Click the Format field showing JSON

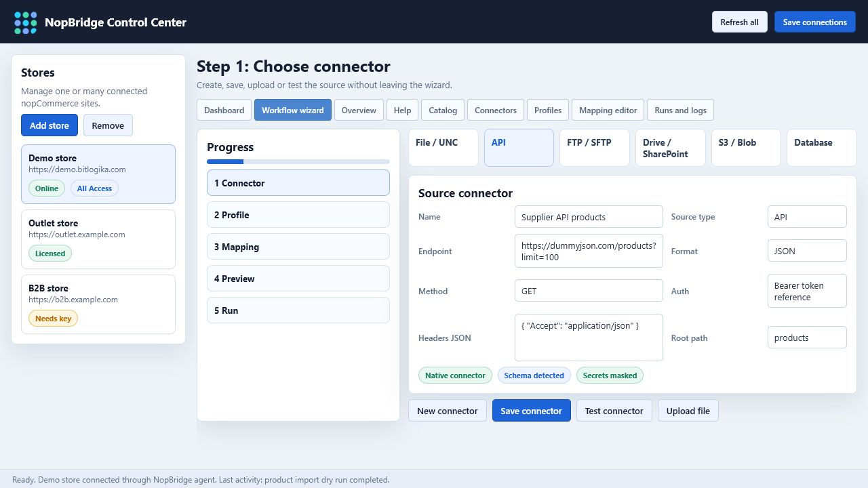[x=807, y=251]
